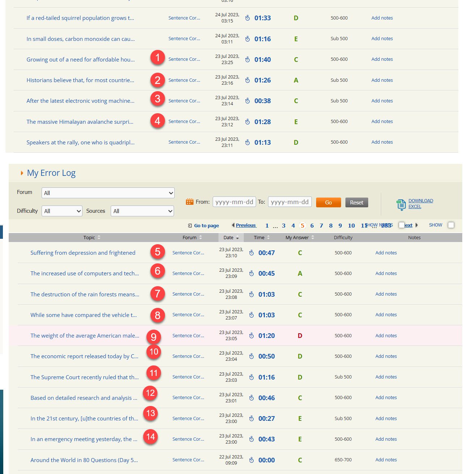Click the gray Reset button

(x=356, y=203)
